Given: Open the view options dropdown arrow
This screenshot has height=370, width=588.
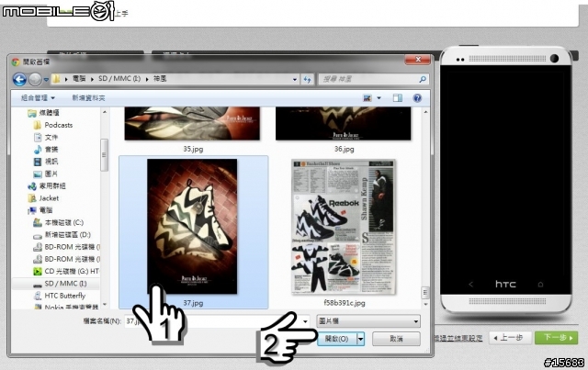Looking at the screenshot, I should (x=379, y=98).
